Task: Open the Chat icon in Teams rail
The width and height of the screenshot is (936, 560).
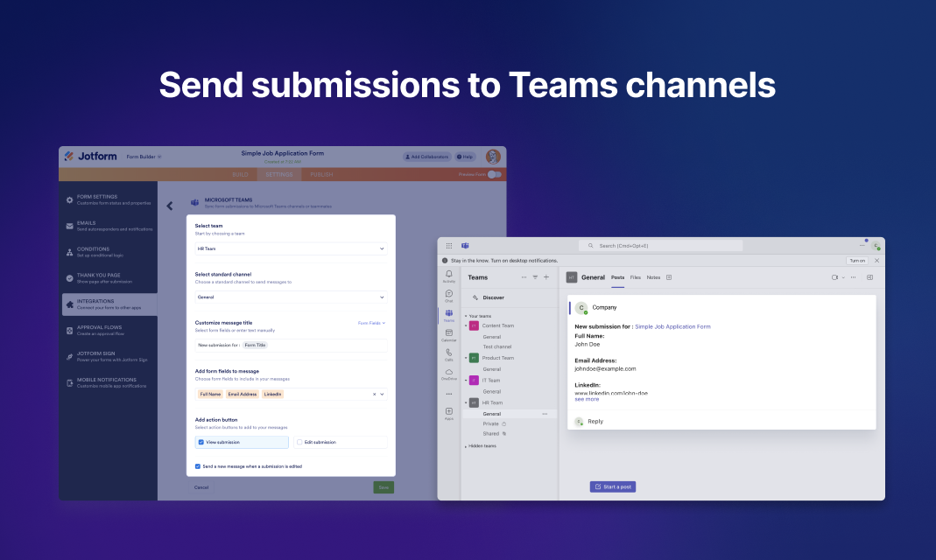Action: pos(449,295)
